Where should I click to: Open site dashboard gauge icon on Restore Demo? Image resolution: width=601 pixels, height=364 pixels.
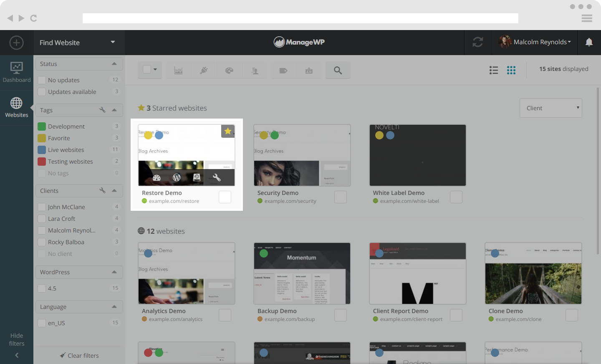point(157,177)
